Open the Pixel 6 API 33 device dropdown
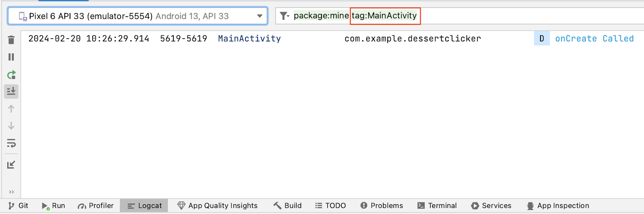The width and height of the screenshot is (644, 214). click(x=138, y=16)
